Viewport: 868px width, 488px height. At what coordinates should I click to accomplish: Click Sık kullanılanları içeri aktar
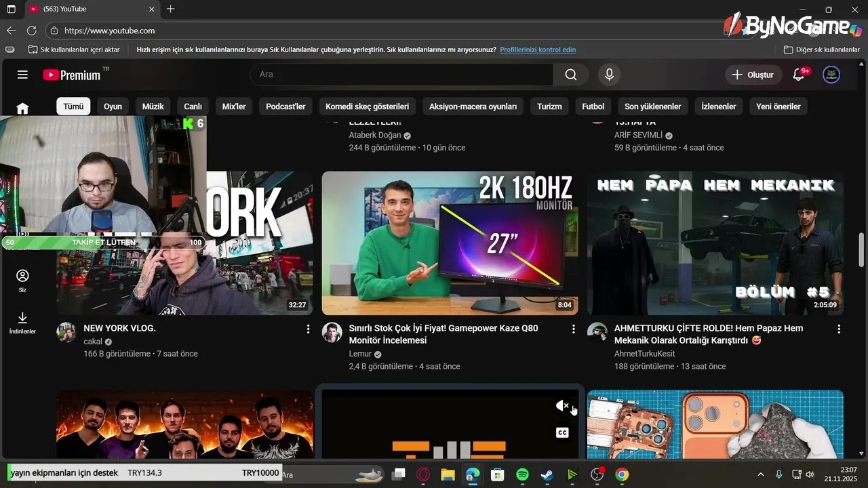74,49
